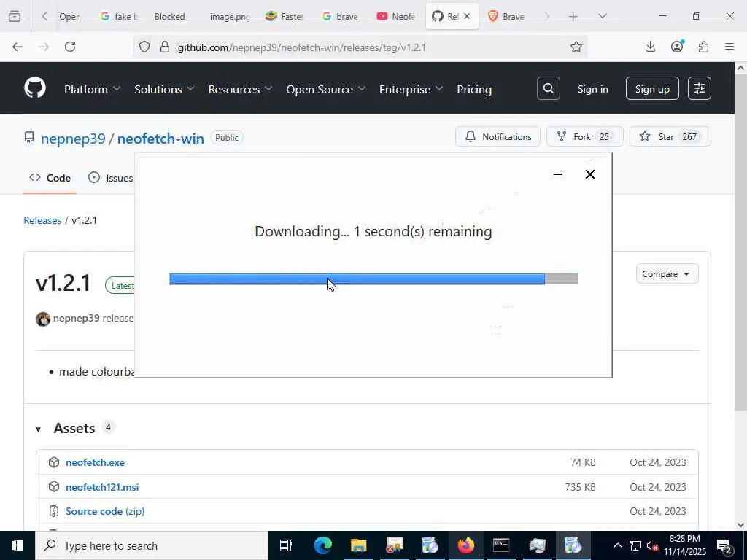Click the tracking protection shield icon
The image size is (747, 560).
(x=144, y=47)
